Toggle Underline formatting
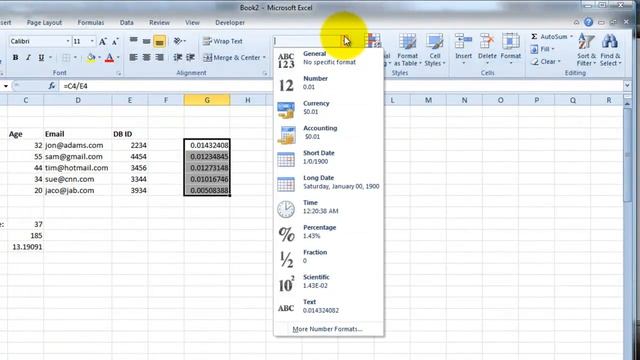 coord(41,58)
